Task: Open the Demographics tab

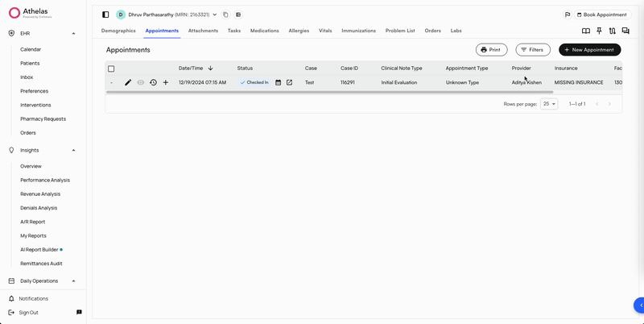Action: tap(118, 31)
